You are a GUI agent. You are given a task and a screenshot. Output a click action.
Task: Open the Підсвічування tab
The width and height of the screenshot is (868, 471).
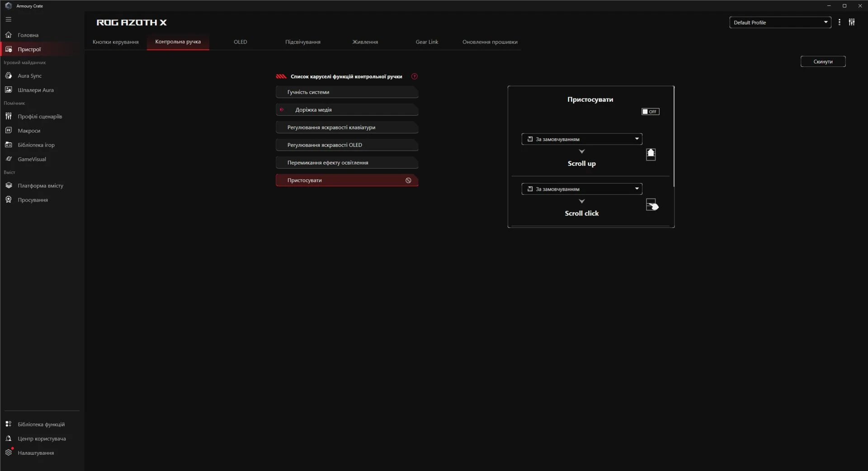[303, 42]
